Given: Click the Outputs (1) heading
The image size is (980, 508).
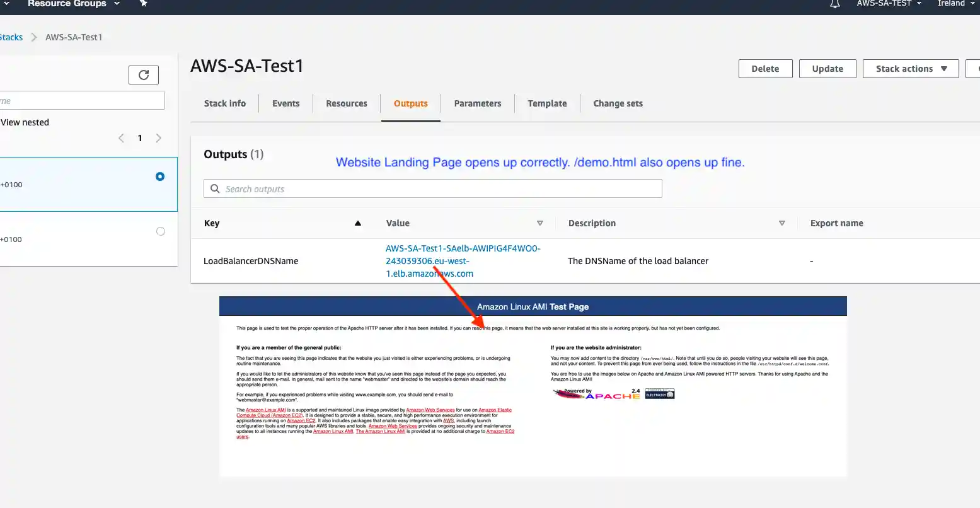Looking at the screenshot, I should click(x=234, y=154).
